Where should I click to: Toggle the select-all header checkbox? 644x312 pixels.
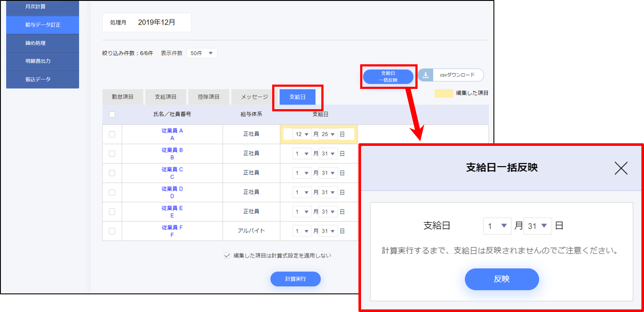(x=112, y=114)
